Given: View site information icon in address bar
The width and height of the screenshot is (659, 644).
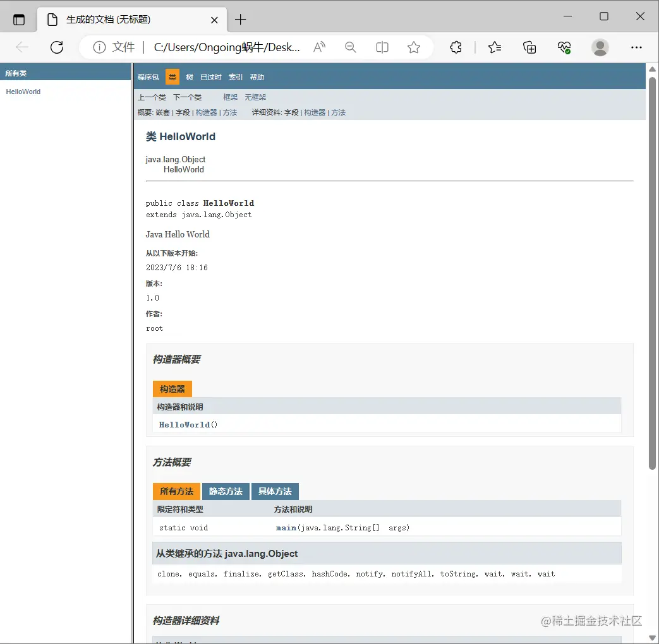Looking at the screenshot, I should click(99, 47).
